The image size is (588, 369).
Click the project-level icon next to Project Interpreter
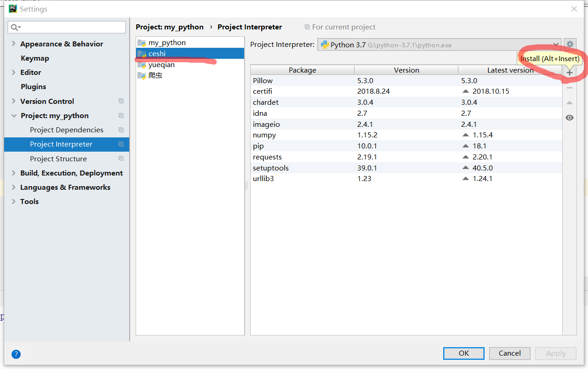121,144
